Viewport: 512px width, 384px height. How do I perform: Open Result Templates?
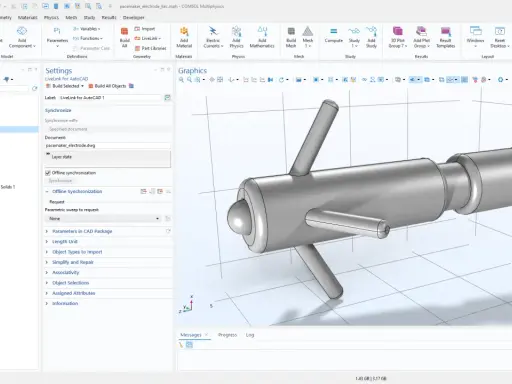pyautogui.click(x=446, y=37)
